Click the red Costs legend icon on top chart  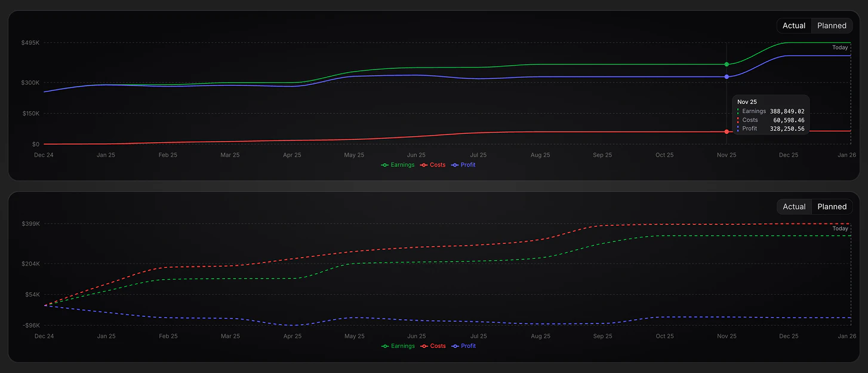tap(424, 164)
